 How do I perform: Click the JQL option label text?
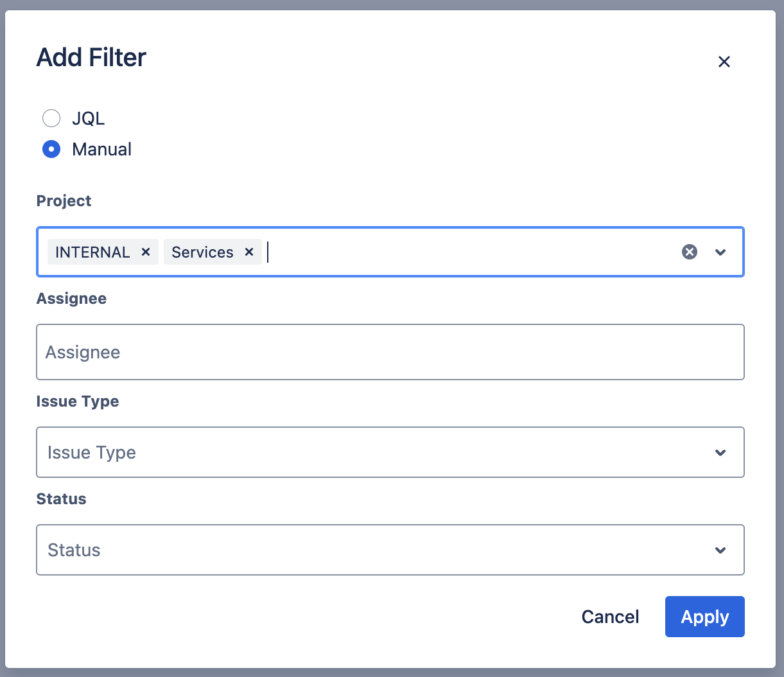(88, 118)
